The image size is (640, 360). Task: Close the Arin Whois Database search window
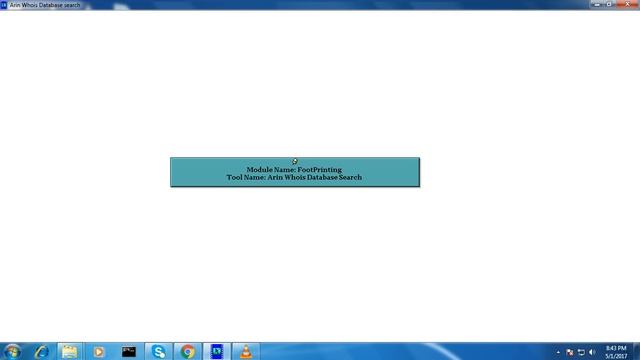627,4
